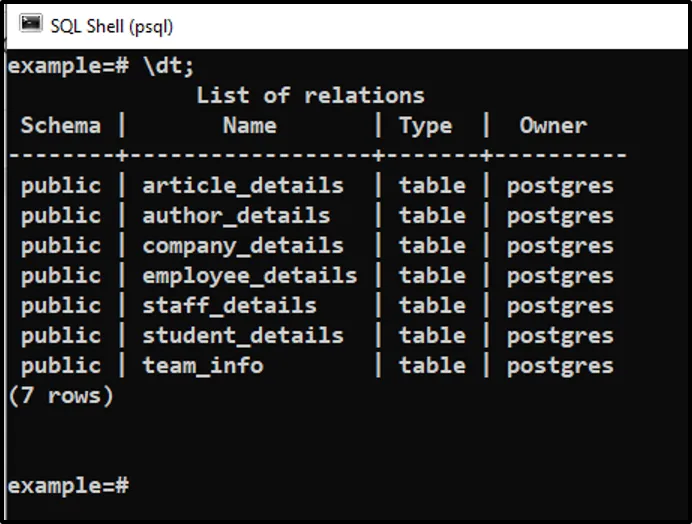Select the company_details table name
692x524 pixels.
pos(243,246)
